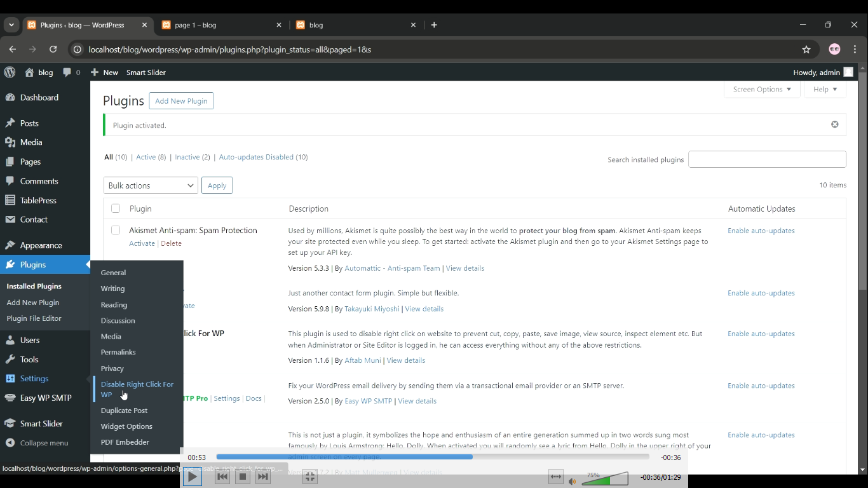Viewport: 868px width, 488px height.
Task: View site information icon in address bar
Action: click(78, 50)
